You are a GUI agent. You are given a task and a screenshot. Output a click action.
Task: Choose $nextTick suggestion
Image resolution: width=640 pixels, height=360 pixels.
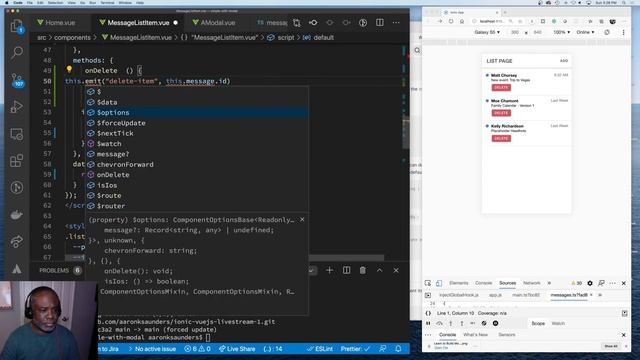coord(196,133)
